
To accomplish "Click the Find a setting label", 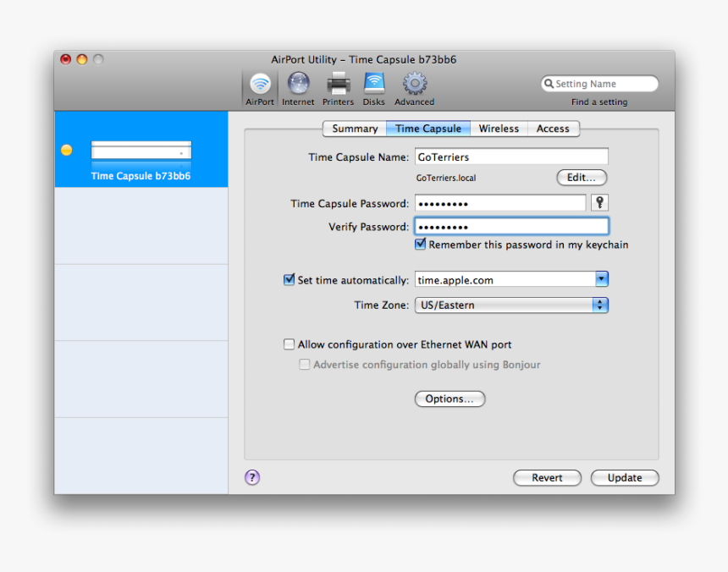I will pyautogui.click(x=599, y=102).
